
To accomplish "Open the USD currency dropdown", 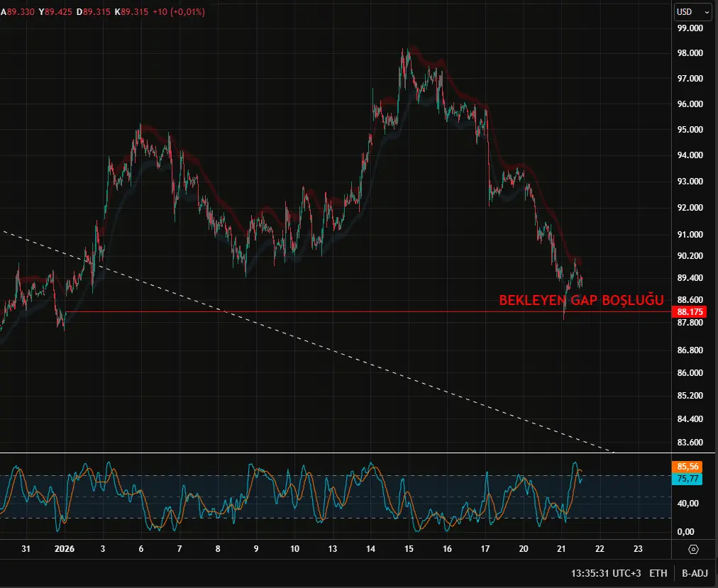I will (693, 12).
